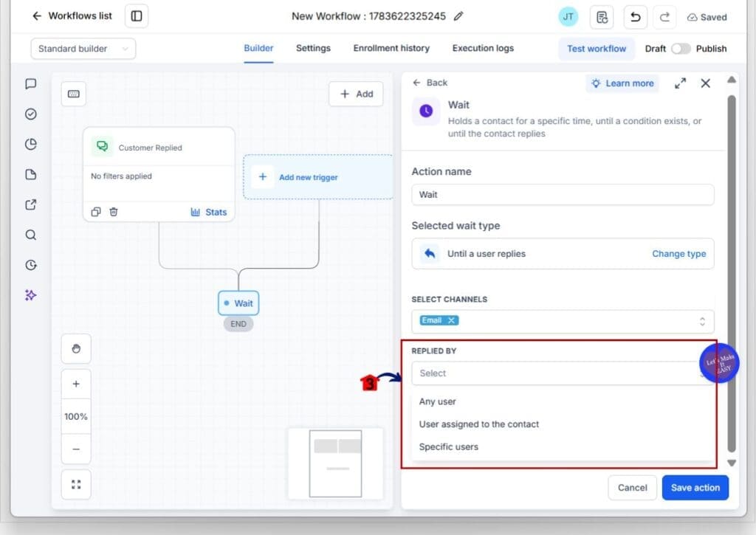Click the canvas minimap thumbnail
The height and width of the screenshot is (535, 756).
[x=336, y=463]
